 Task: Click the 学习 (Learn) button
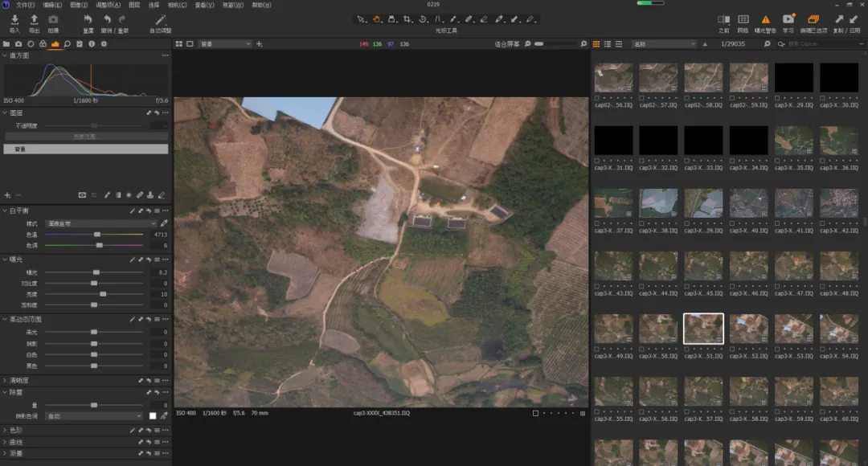(x=788, y=19)
